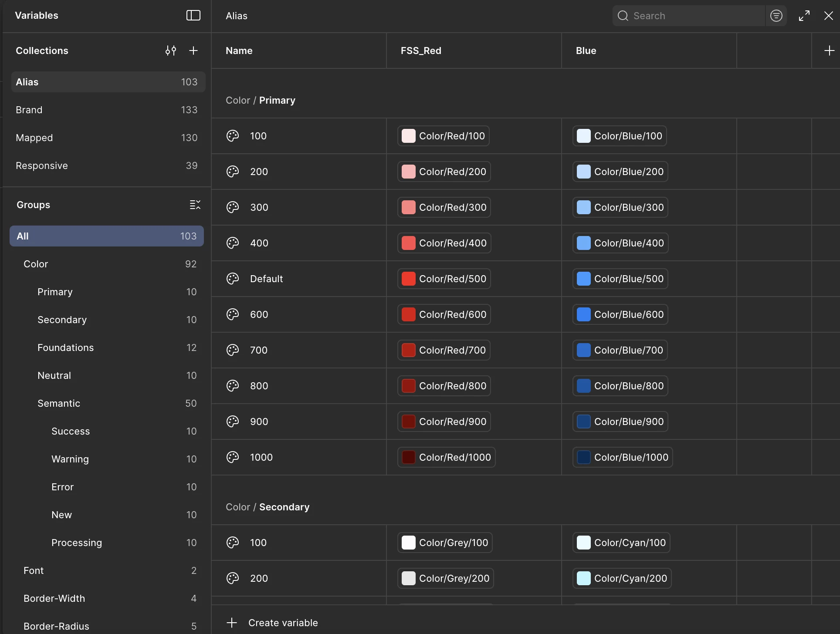The height and width of the screenshot is (634, 840).
Task: Click the Color/Blue/1000 alias value
Action: (623, 457)
